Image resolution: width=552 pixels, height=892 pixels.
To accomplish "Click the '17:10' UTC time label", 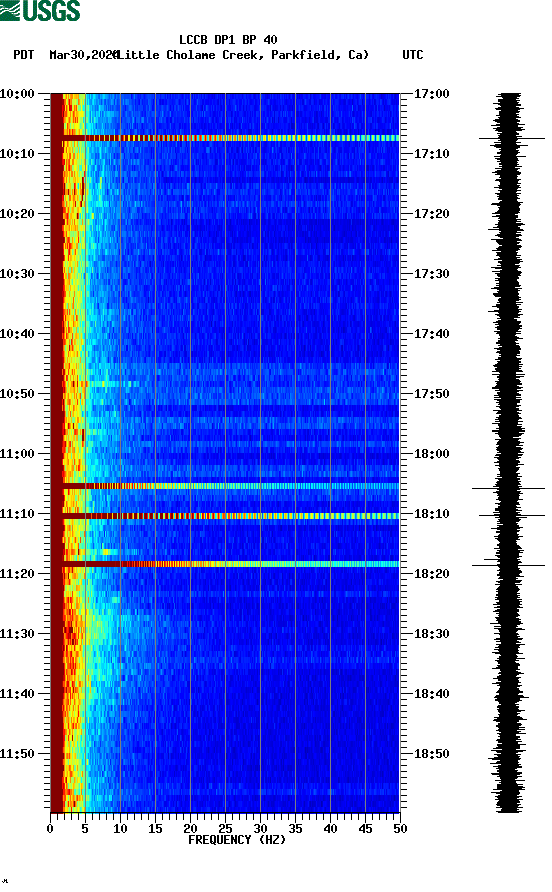I will [x=431, y=154].
